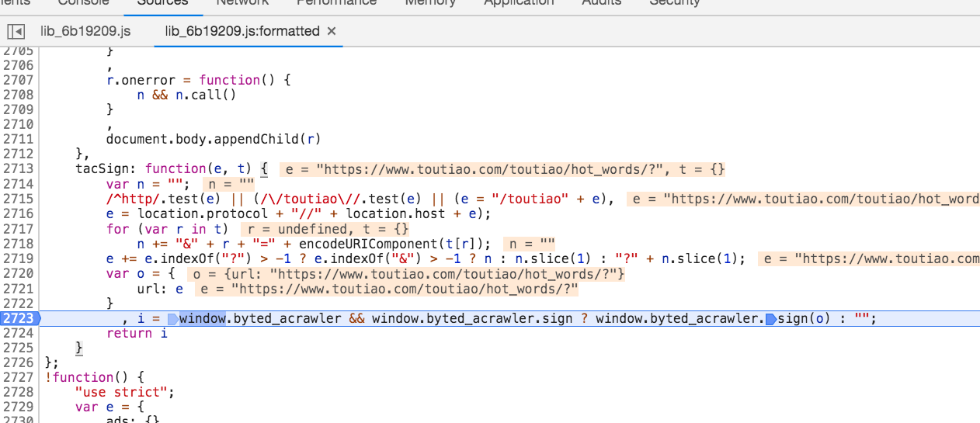The width and height of the screenshot is (980, 423).
Task: Set breakpoint at line number 2717
Action: click(x=18, y=229)
